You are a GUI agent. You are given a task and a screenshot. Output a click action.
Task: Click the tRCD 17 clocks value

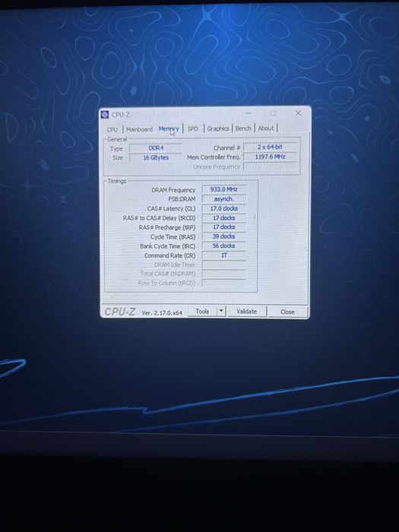[224, 218]
